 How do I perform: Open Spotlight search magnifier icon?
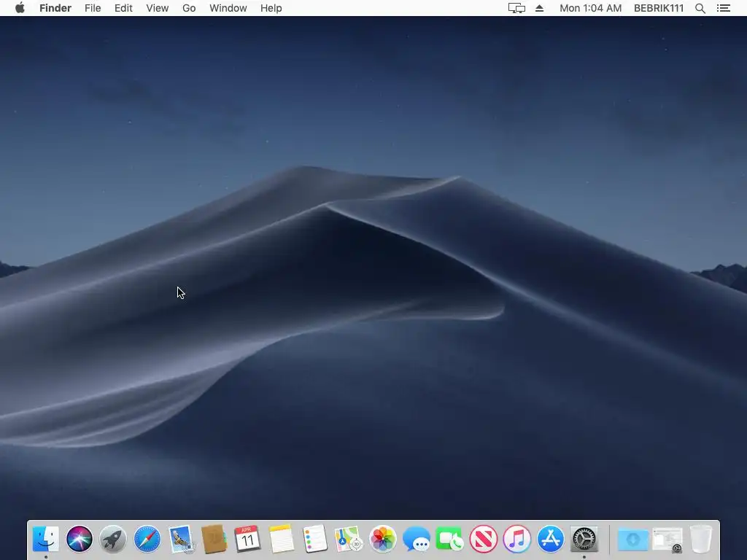click(x=700, y=8)
